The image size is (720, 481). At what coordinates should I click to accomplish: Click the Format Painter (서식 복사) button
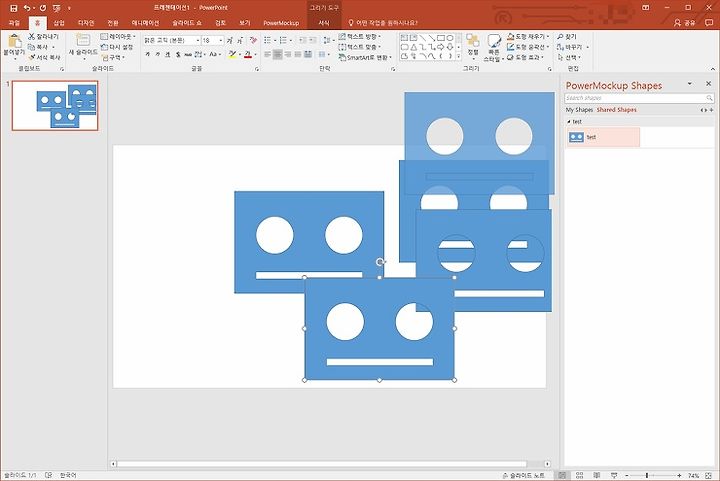(45, 57)
